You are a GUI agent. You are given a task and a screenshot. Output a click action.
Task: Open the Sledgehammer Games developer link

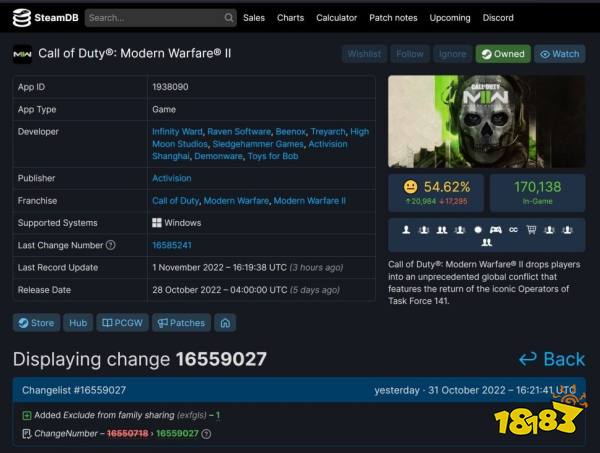click(258, 144)
